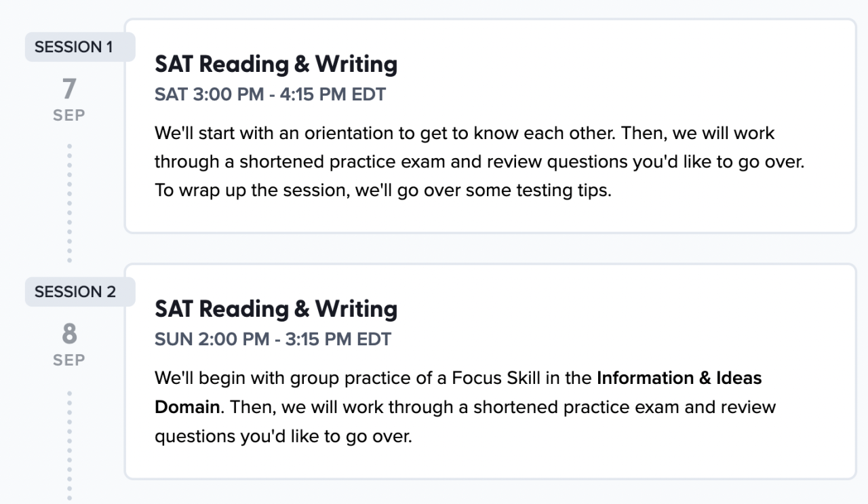868x504 pixels.
Task: Click dotted timeline between sessions 1 and 2
Action: click(69, 202)
